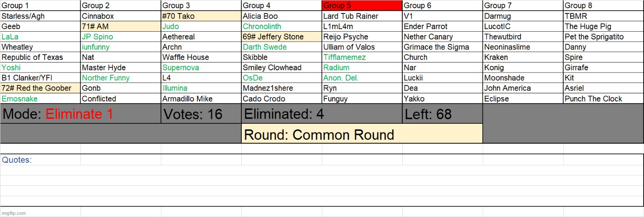Click the Eliminated: 4 cell
The height and width of the screenshot is (217, 644).
(x=321, y=114)
